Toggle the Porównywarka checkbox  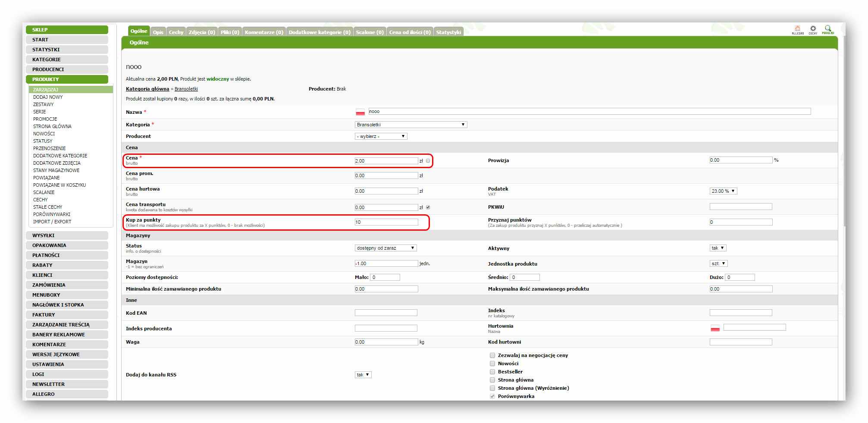pyautogui.click(x=492, y=396)
